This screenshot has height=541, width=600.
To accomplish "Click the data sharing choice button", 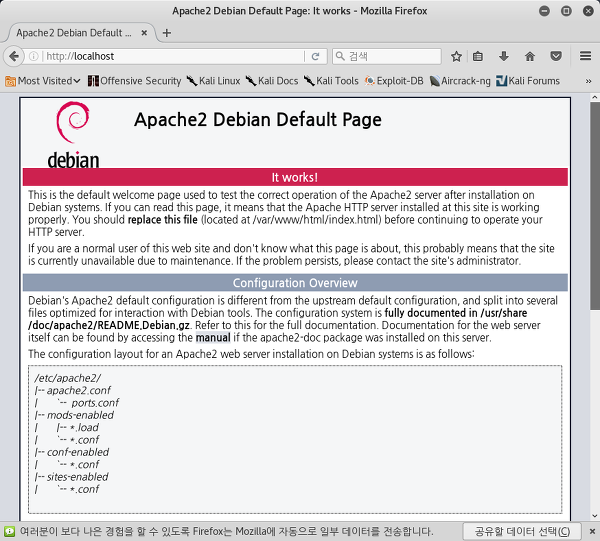I will [522, 531].
